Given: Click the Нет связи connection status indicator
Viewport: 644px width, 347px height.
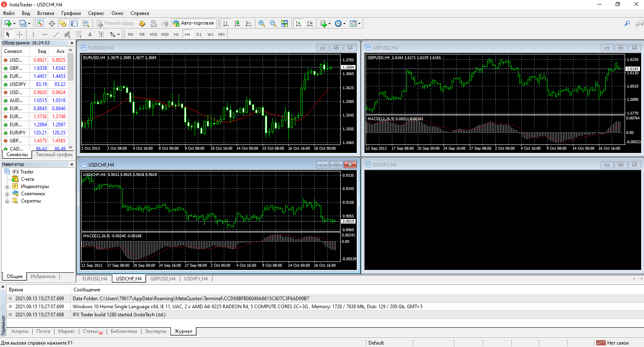Looking at the screenshot, I should (x=613, y=343).
